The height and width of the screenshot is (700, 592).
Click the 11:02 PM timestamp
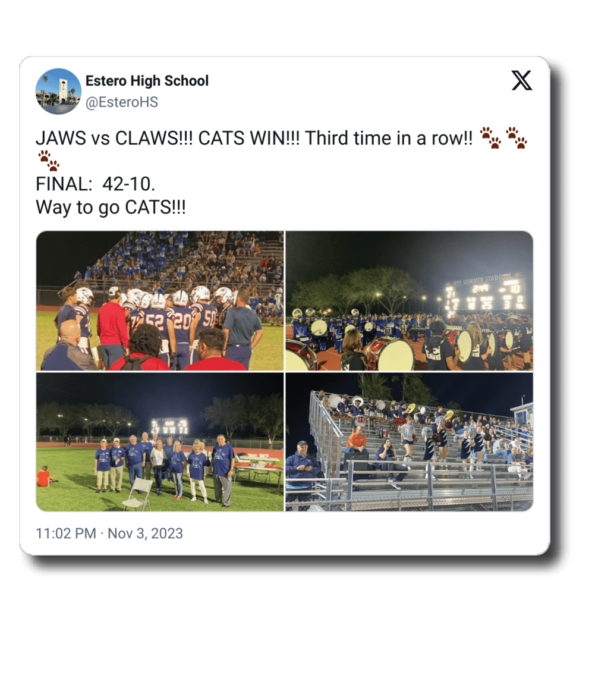[x=66, y=533]
